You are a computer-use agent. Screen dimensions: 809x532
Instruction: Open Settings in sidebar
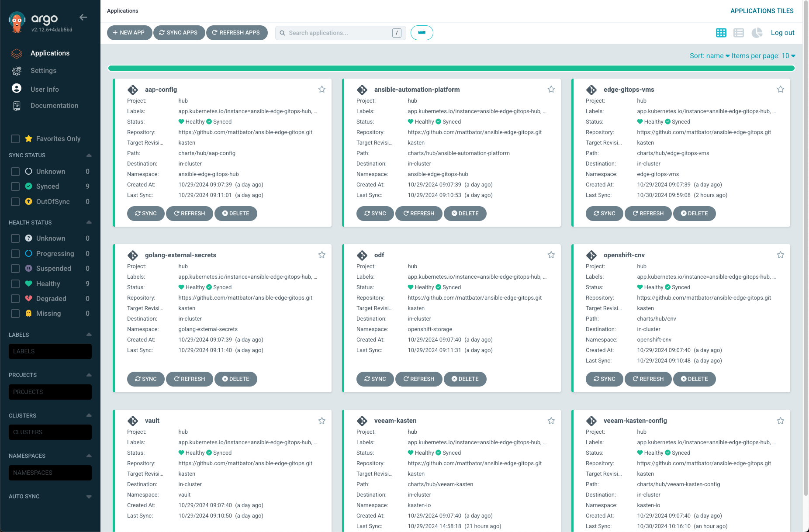(x=43, y=71)
